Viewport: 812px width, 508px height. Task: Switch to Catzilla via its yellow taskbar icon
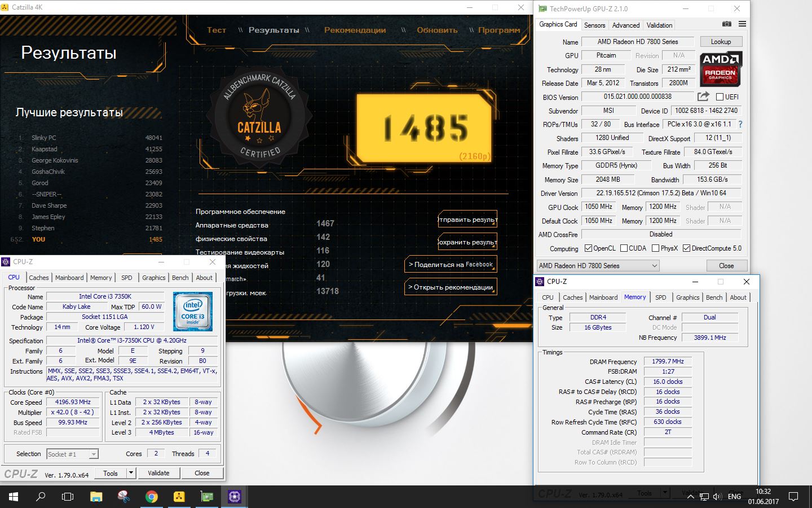(x=179, y=497)
